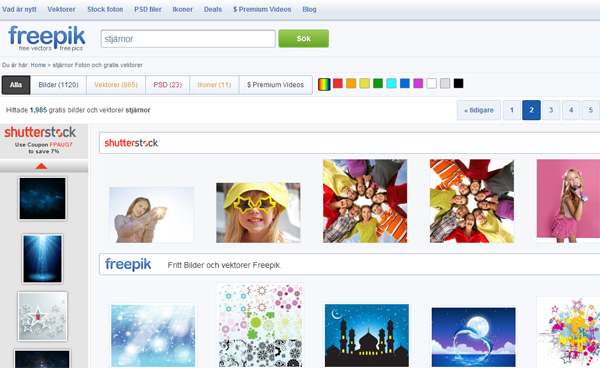Open photo of girl singing on pink

pos(568,201)
